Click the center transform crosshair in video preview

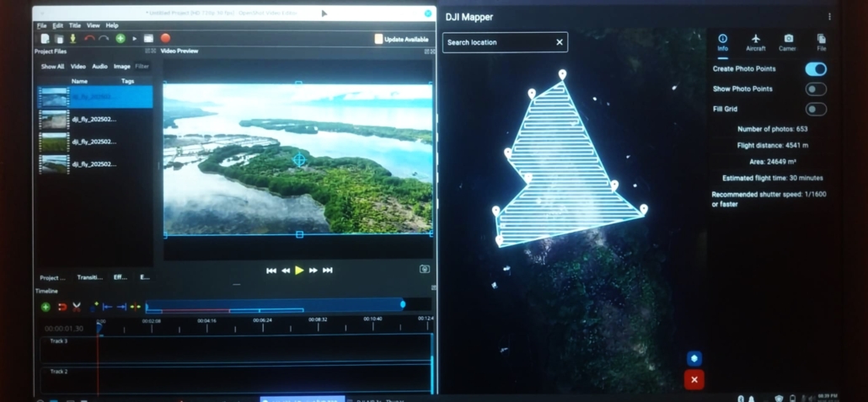pyautogui.click(x=299, y=160)
